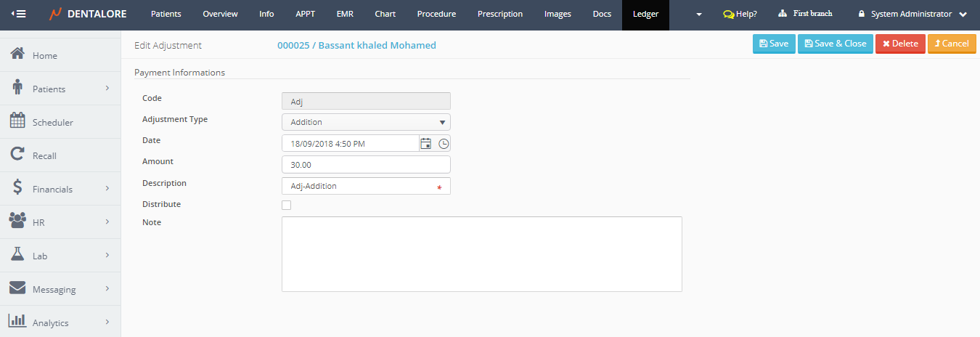The height and width of the screenshot is (337, 980).
Task: Open Scheduler calendar icon in sidebar
Action: click(18, 121)
